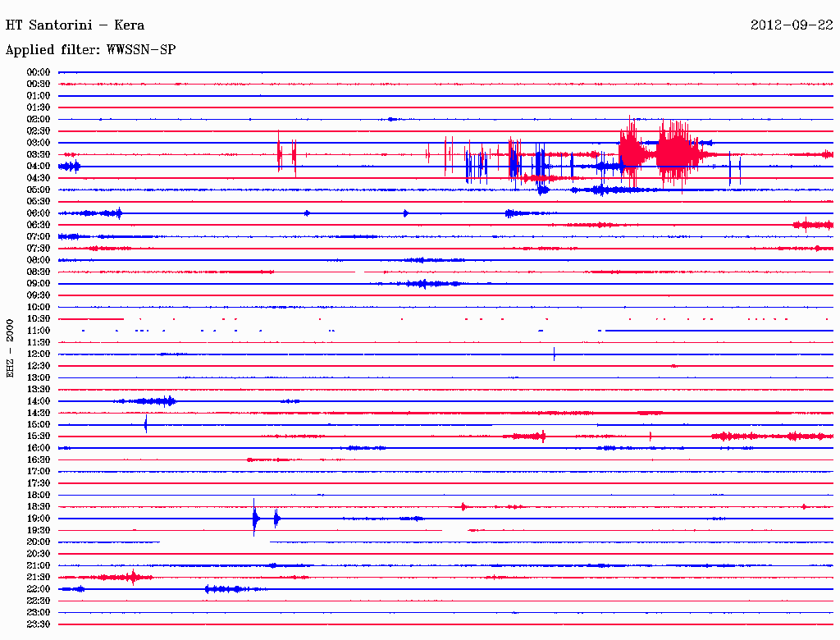This screenshot has width=840, height=640.
Task: Click the "11:00" time label
Action: point(39,331)
